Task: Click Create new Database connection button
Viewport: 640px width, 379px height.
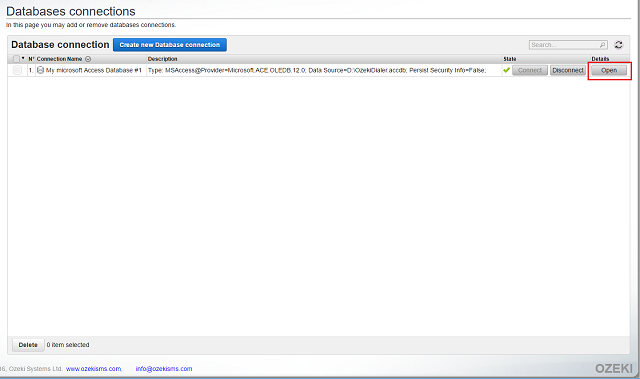Action: click(170, 45)
